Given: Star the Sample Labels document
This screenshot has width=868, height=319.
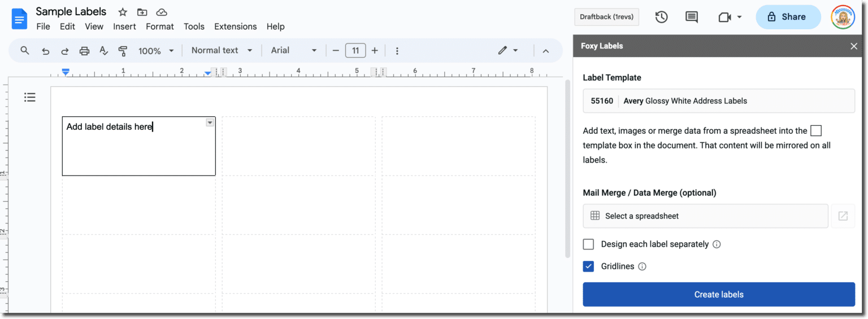Looking at the screenshot, I should coord(123,12).
